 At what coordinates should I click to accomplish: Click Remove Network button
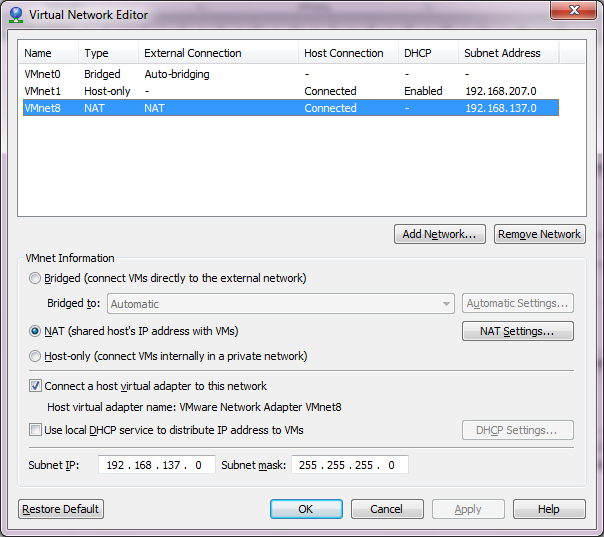click(x=539, y=234)
